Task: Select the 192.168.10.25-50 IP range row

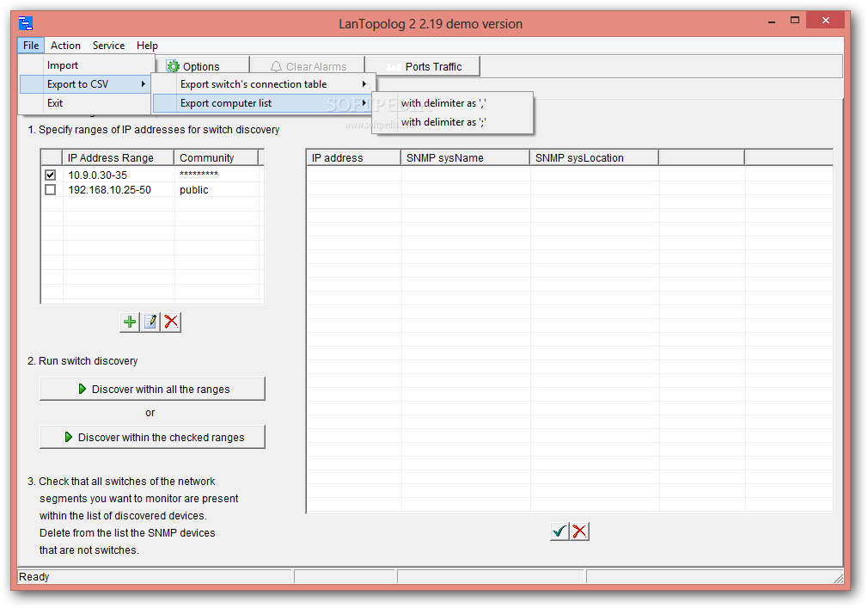Action: click(x=150, y=190)
